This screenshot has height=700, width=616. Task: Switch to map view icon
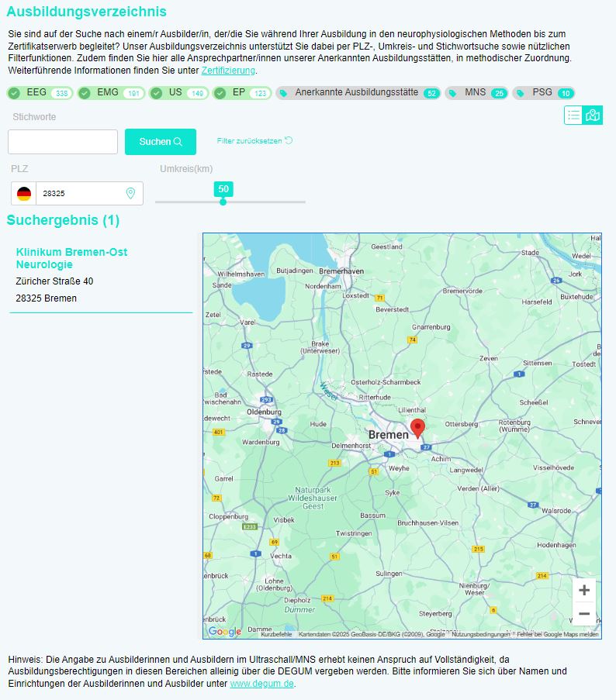click(x=593, y=116)
